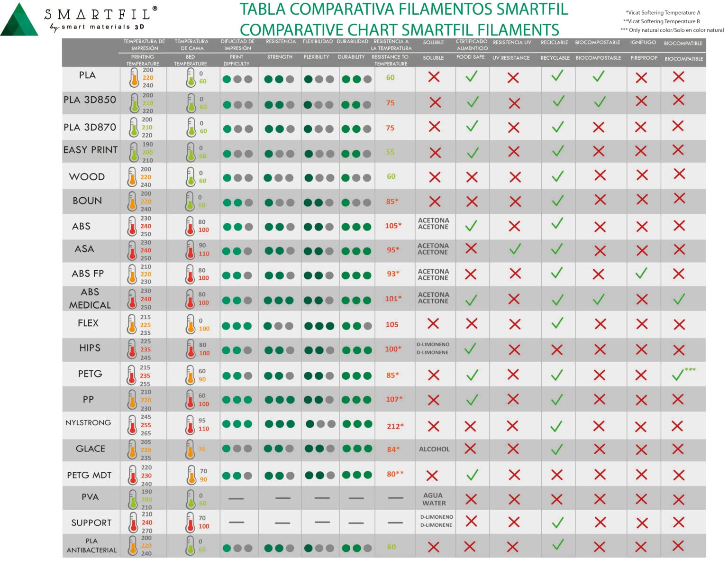The height and width of the screenshot is (578, 728).
Task: Select the FOOD SAFE column header
Action: pos(471,57)
